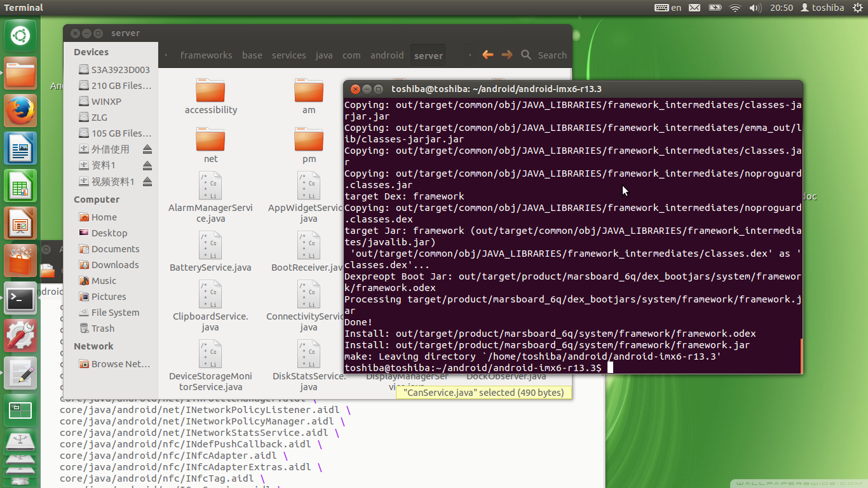This screenshot has height=488, width=868.
Task: Click the Search button in file manager
Action: click(x=545, y=55)
